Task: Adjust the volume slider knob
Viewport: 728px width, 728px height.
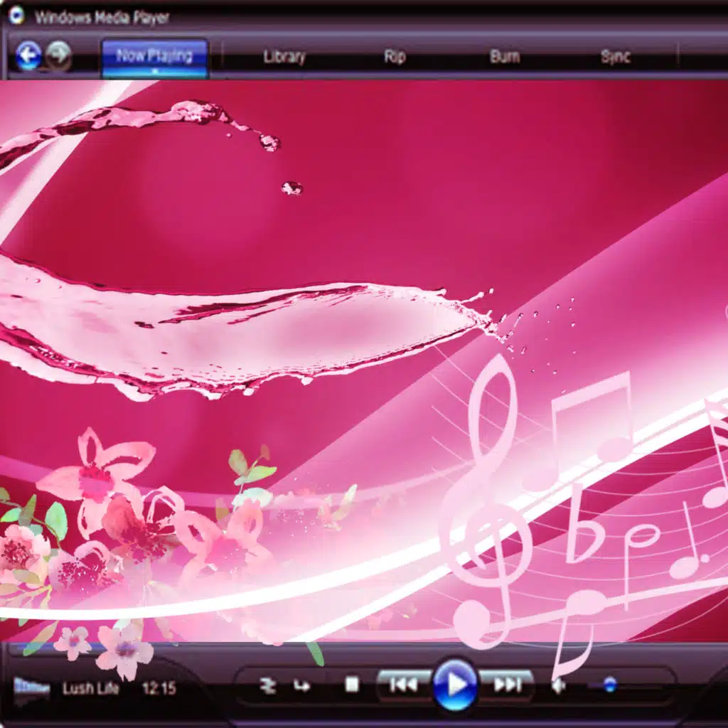Action: pos(609,685)
